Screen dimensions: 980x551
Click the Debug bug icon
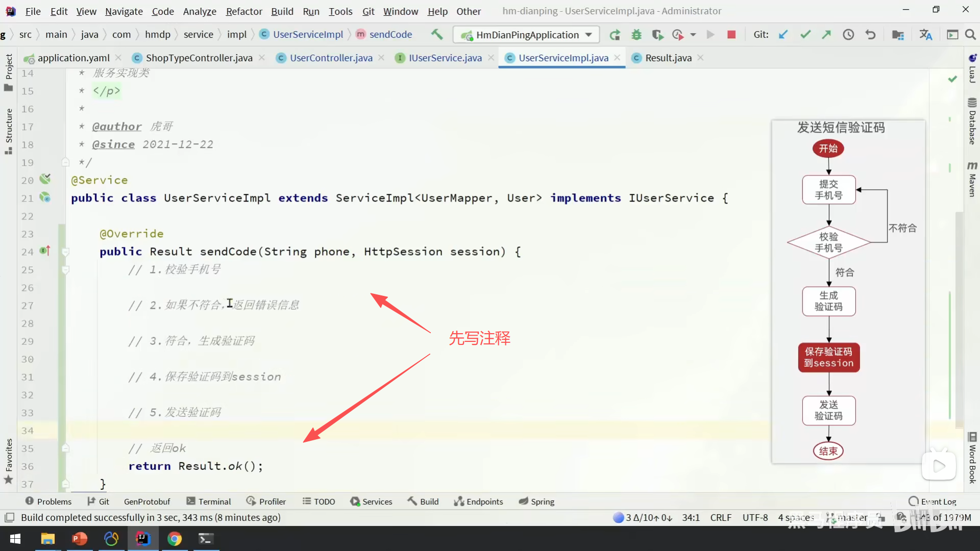(x=636, y=35)
